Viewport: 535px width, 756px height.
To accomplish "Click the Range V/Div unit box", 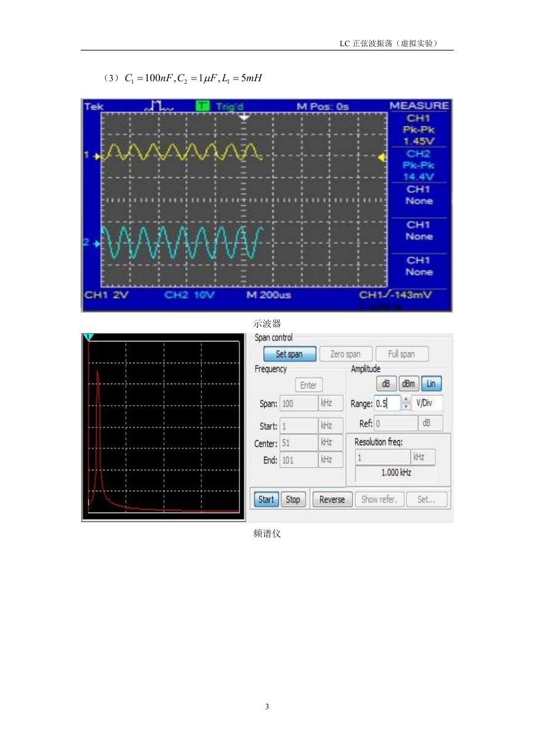I will [x=427, y=404].
